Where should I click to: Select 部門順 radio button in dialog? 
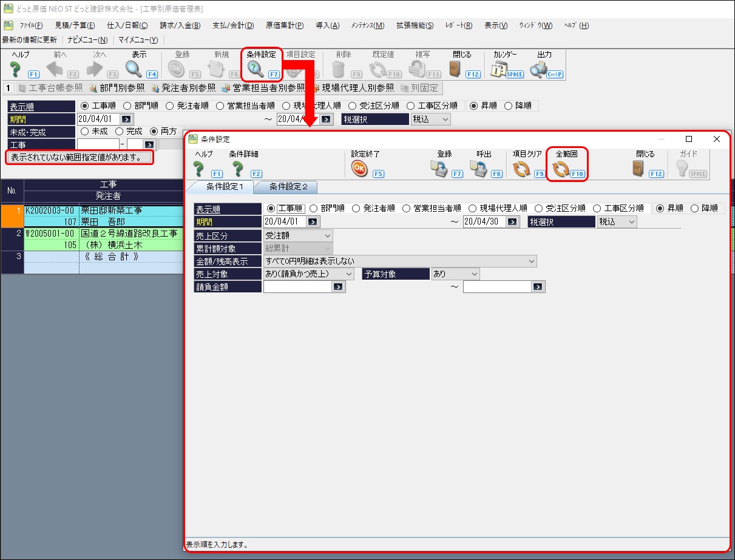point(314,208)
